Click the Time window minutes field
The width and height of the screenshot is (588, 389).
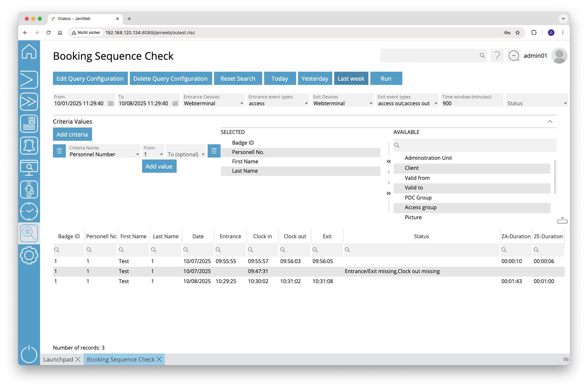(x=471, y=104)
